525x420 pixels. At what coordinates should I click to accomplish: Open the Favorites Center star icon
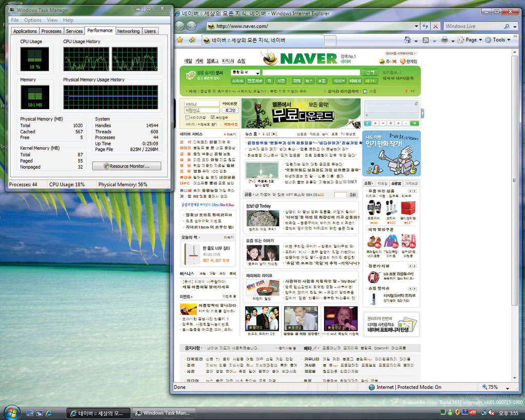[180, 39]
